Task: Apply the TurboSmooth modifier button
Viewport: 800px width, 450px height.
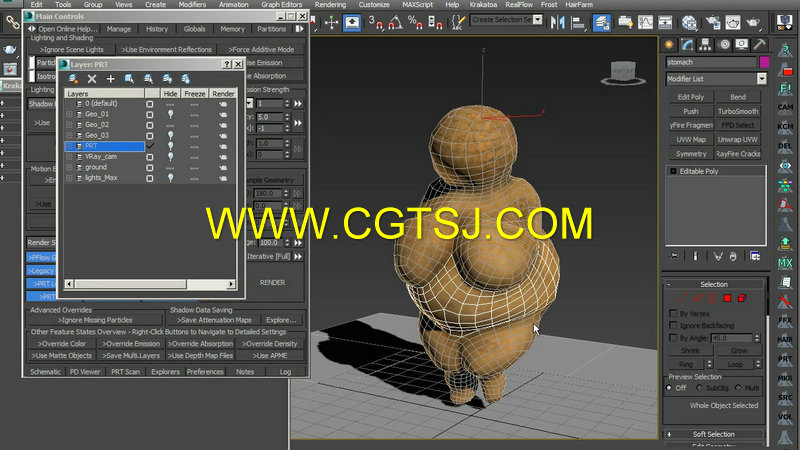Action: 738,111
